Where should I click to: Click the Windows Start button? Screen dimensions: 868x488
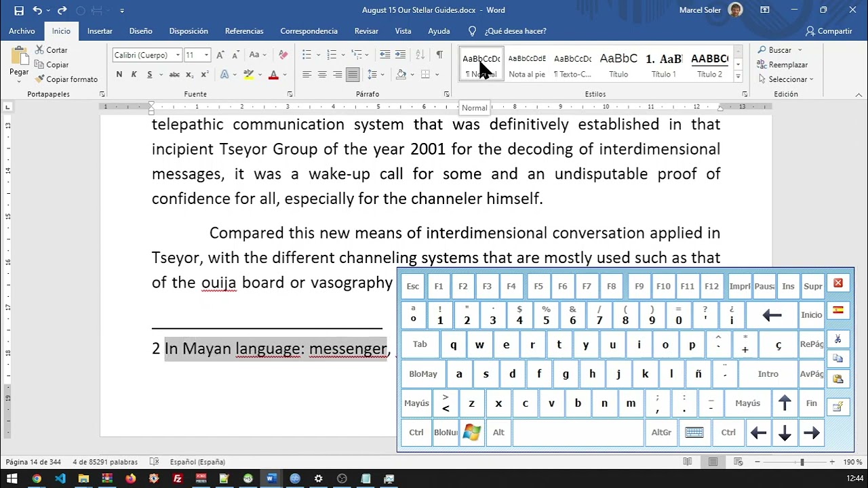(12, 479)
